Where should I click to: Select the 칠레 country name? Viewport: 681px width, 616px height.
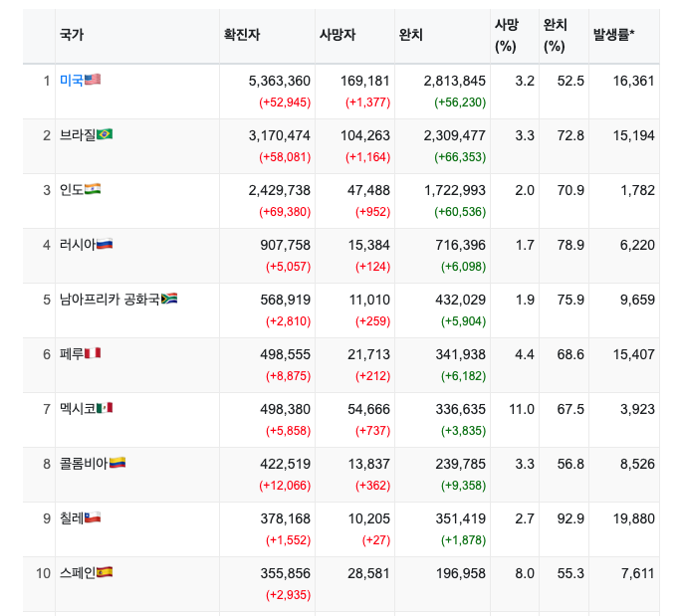pyautogui.click(x=72, y=517)
